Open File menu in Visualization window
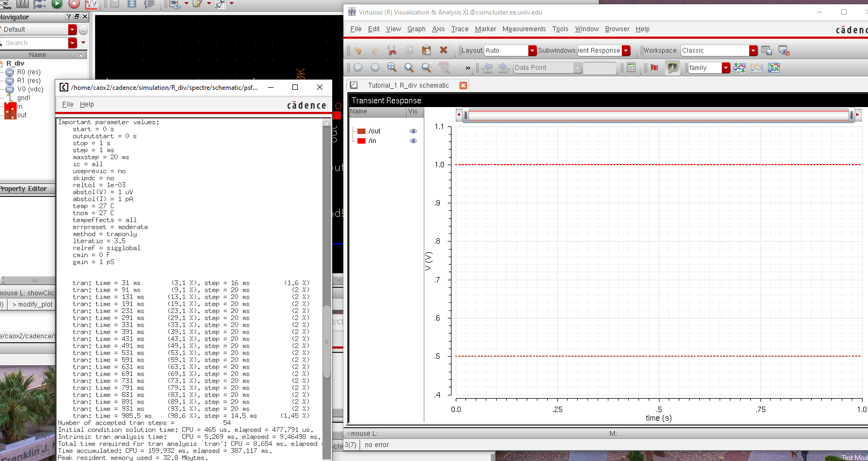868x461 pixels. click(x=356, y=29)
